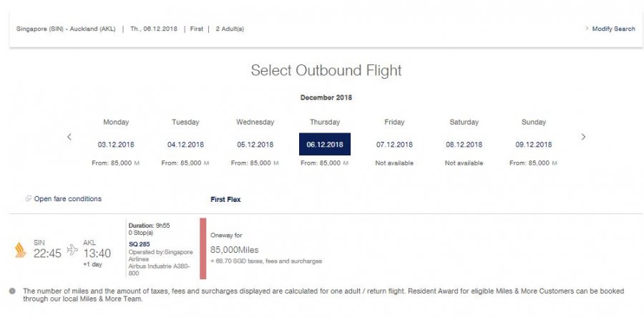Select highlighted Thursday 06.12.2018 date
The image size is (644, 318).
click(x=325, y=144)
